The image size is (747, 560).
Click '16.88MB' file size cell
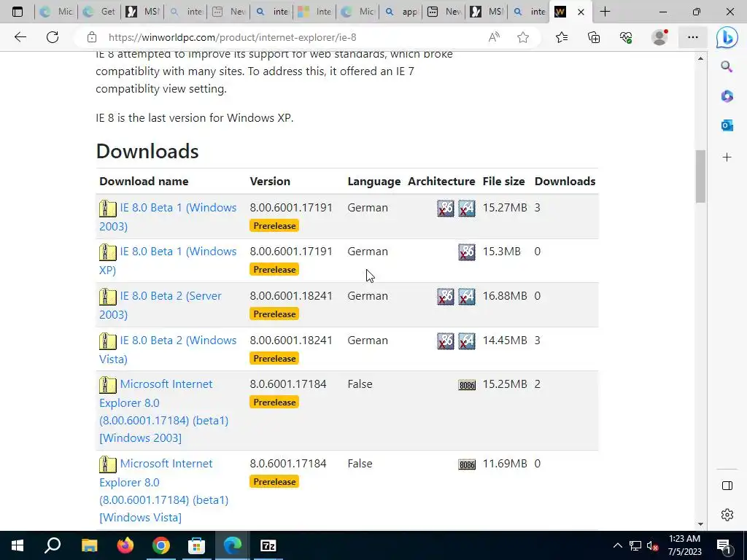pos(505,296)
